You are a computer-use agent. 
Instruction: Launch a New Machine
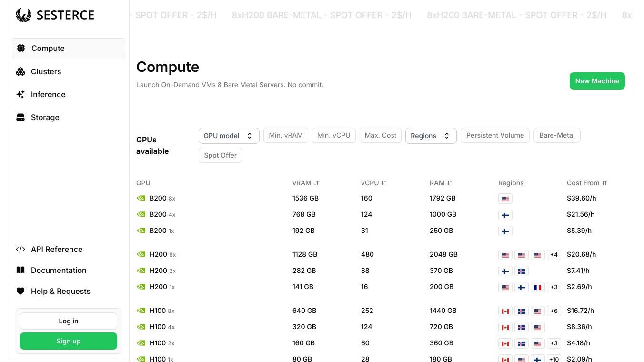597,81
